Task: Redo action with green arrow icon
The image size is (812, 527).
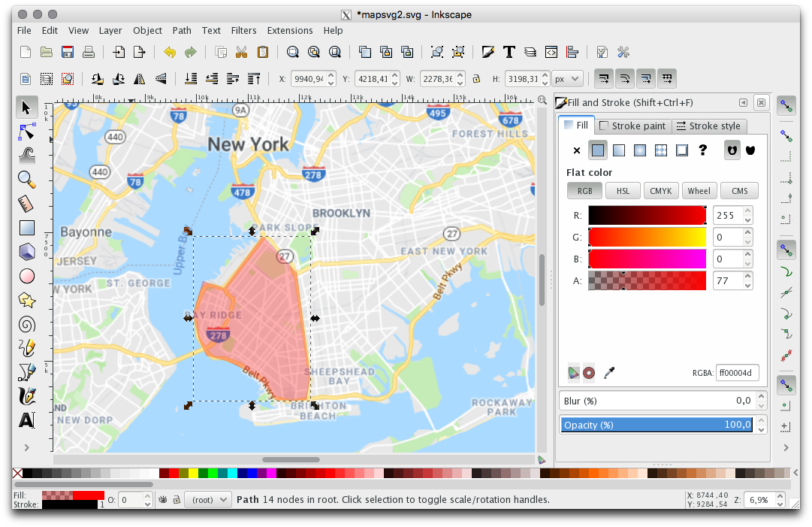Action: pos(191,52)
